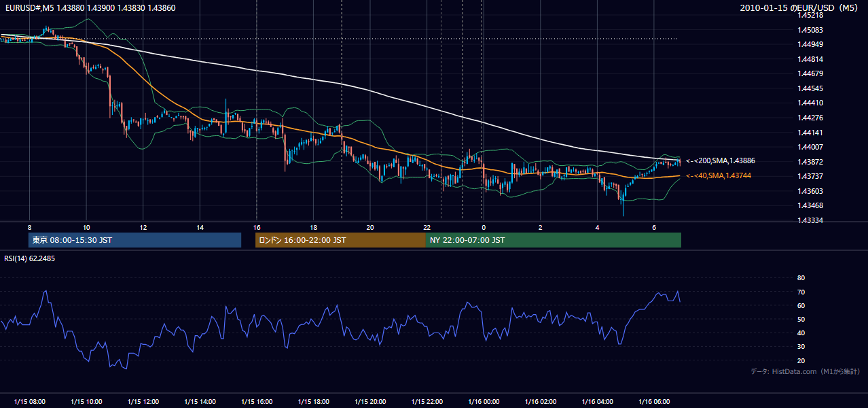This screenshot has height=408, width=868.
Task: Click hour label 22 under the price chart
Action: [x=427, y=227]
